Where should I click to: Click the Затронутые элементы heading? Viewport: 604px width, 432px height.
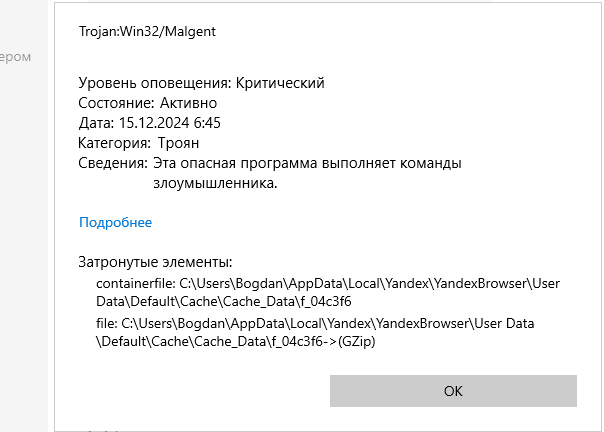155,262
